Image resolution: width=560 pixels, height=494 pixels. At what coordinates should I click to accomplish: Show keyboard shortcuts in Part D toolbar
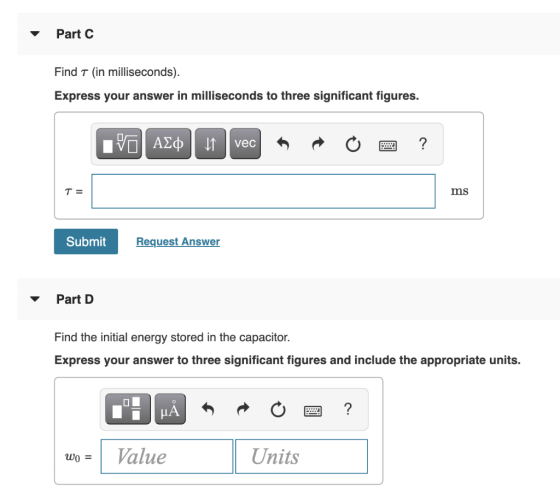[313, 411]
